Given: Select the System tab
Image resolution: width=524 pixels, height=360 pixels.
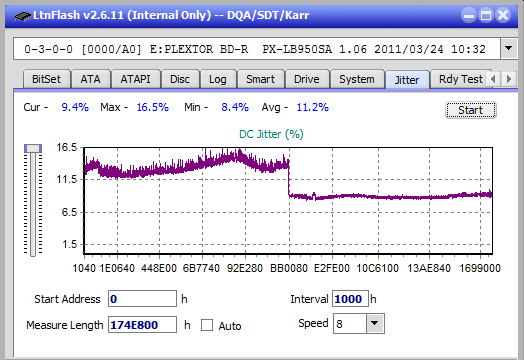Looking at the screenshot, I should [357, 79].
